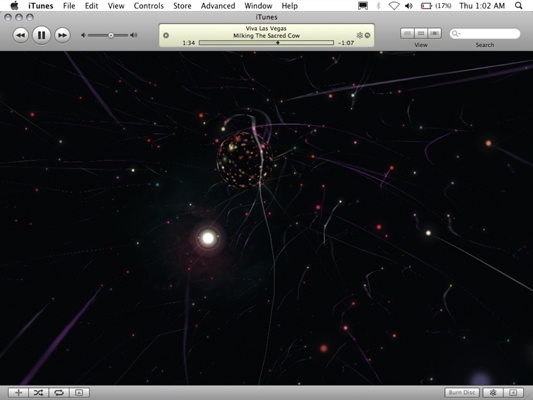Screen dimensions: 533x400
Task: Click the elapsed time 1:34
Action: point(189,43)
